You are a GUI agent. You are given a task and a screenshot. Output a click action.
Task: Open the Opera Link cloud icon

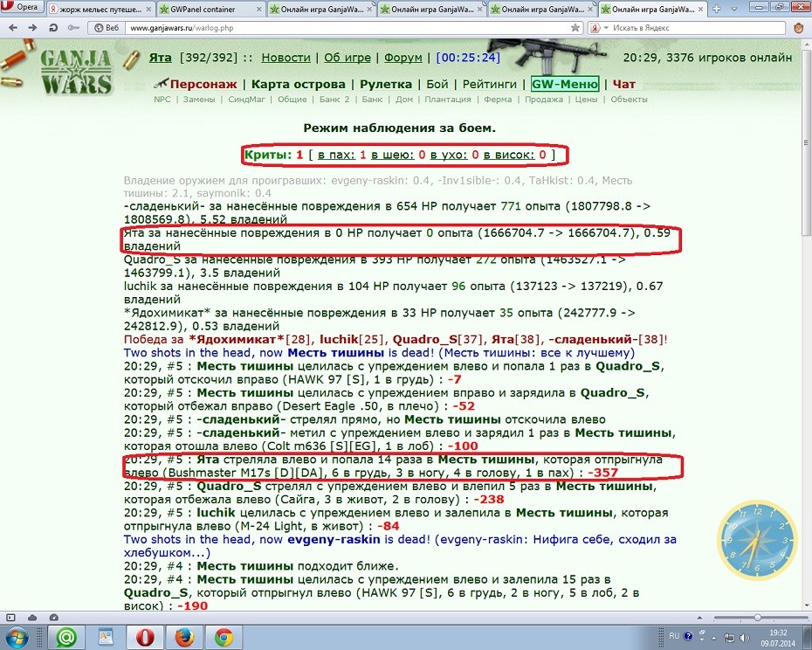pos(32,618)
